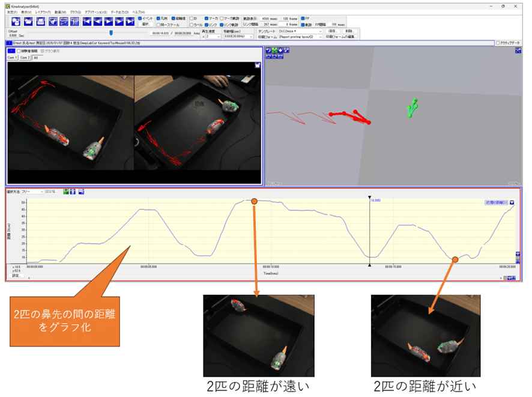Jump to first frame playback button
The width and height of the screenshot is (532, 397).
click(x=87, y=22)
